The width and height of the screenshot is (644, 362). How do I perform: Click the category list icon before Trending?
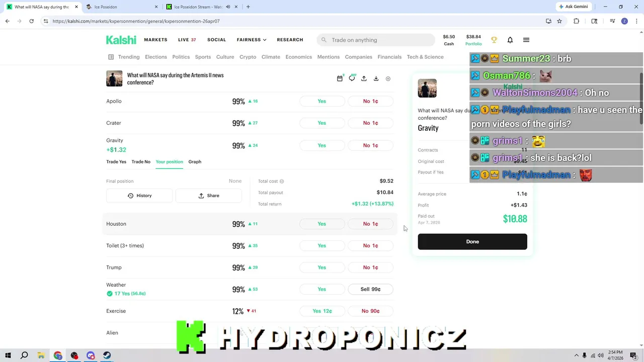click(111, 57)
